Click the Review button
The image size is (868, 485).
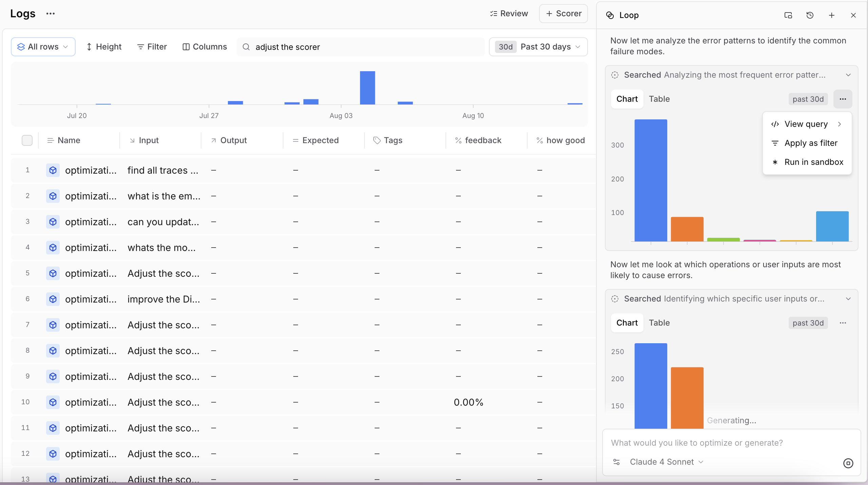[509, 14]
